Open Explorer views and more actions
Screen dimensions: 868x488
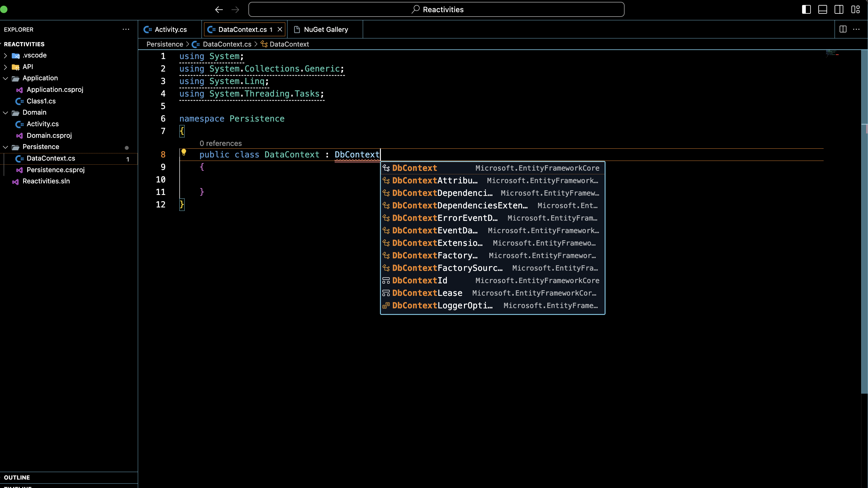click(x=126, y=29)
